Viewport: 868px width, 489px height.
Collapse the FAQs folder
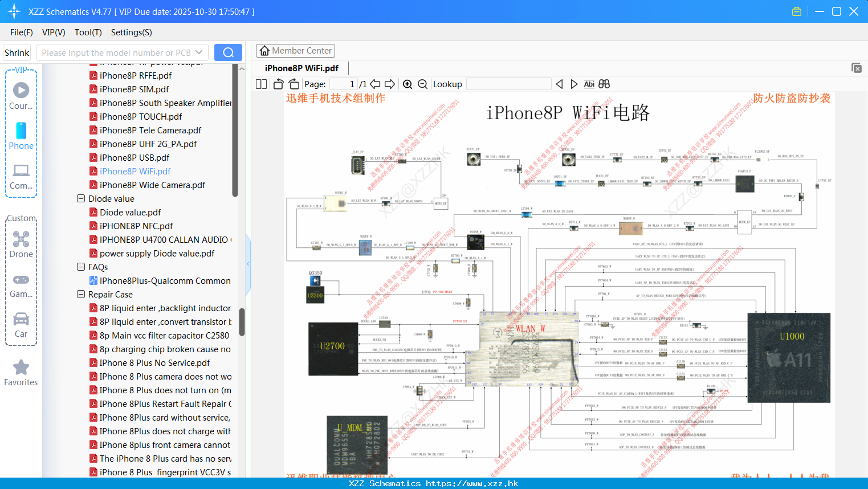point(81,267)
